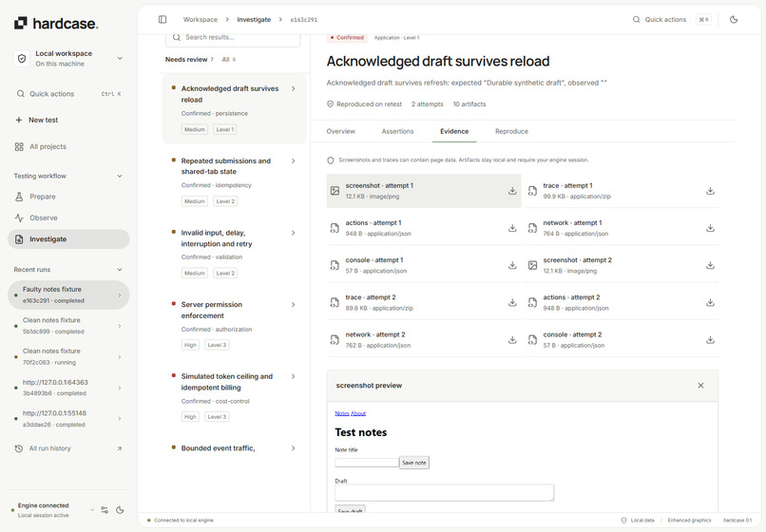
Task: Collapse the Testing workflow section
Action: click(119, 176)
